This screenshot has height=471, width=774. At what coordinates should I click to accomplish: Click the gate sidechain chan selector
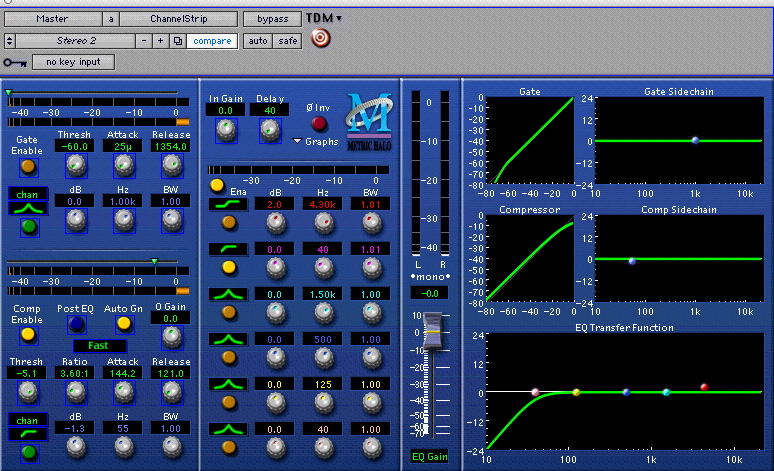click(28, 195)
